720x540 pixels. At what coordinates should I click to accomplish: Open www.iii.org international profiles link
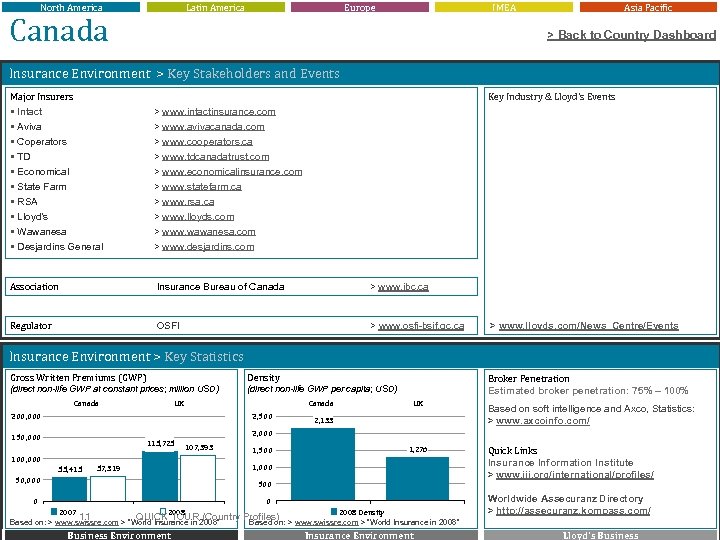575,474
